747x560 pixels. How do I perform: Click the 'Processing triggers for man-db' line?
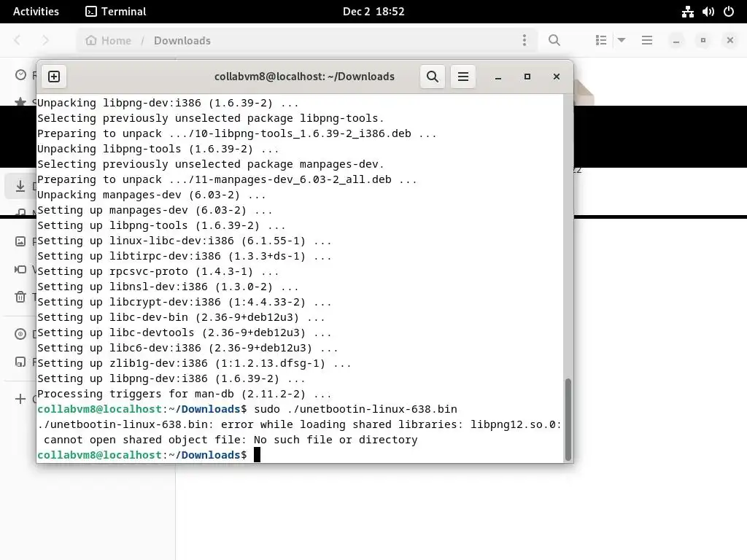[x=184, y=394]
